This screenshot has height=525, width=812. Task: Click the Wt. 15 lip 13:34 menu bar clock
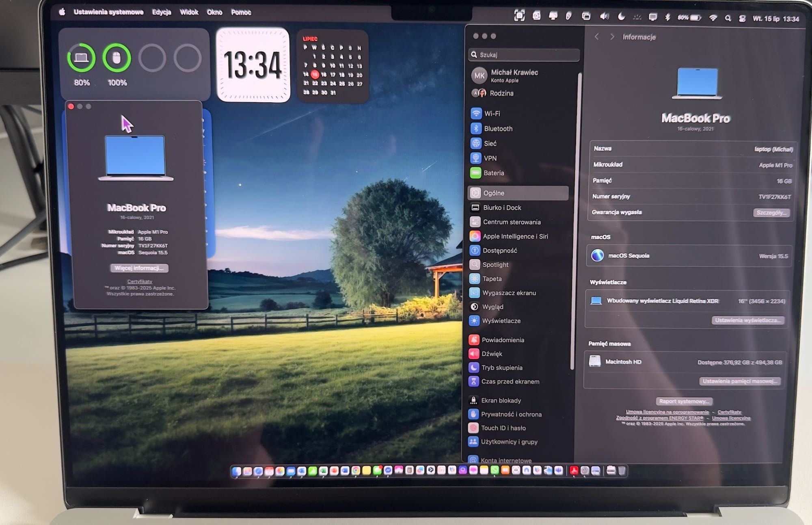point(776,19)
